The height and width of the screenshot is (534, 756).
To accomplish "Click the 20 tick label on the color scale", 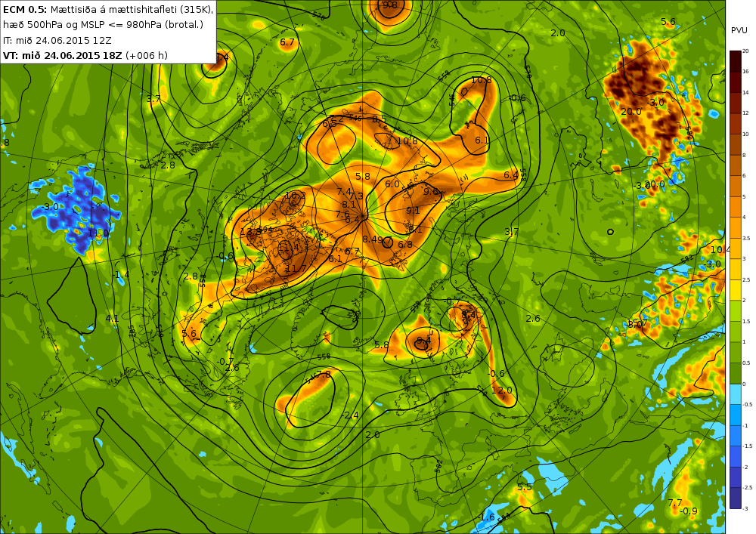I will [x=745, y=51].
